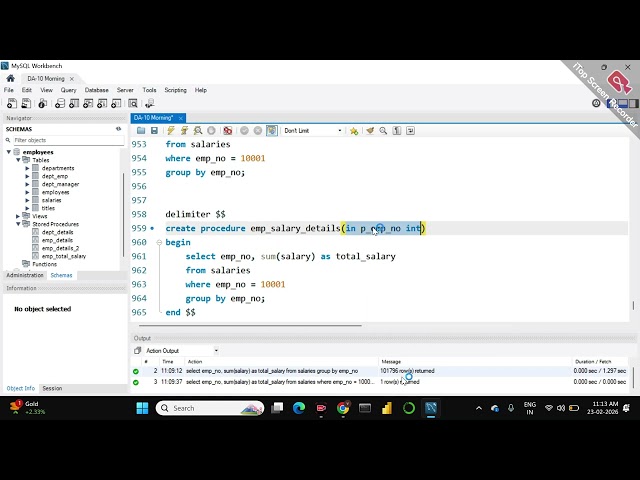Open the Action Output type dropdown
This screenshot has width=640, height=480.
pos(181,351)
